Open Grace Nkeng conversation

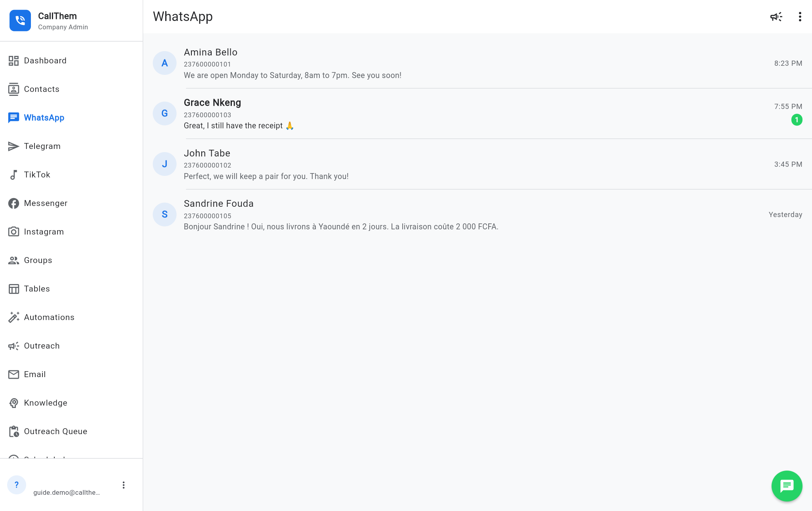478,114
